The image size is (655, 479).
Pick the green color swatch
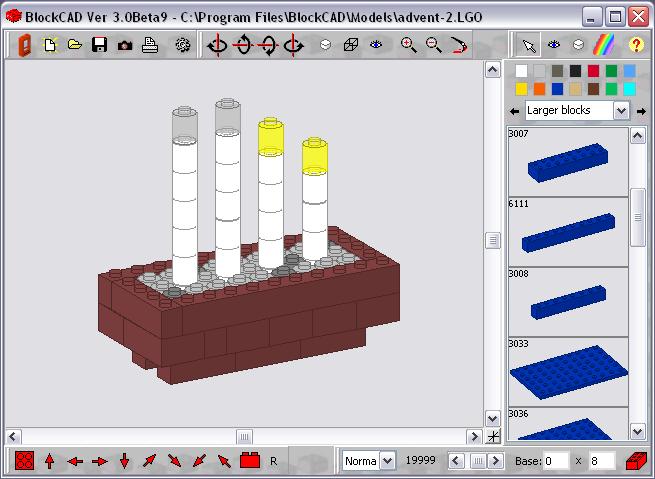click(611, 71)
